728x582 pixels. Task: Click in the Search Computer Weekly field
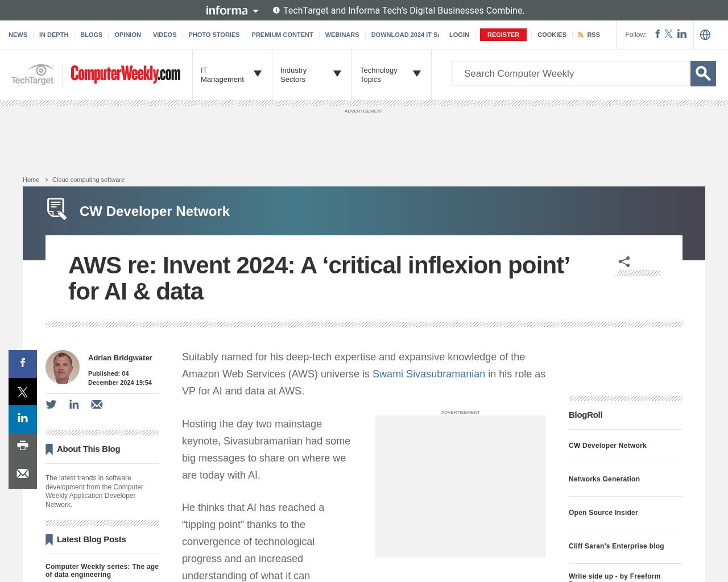click(x=571, y=73)
